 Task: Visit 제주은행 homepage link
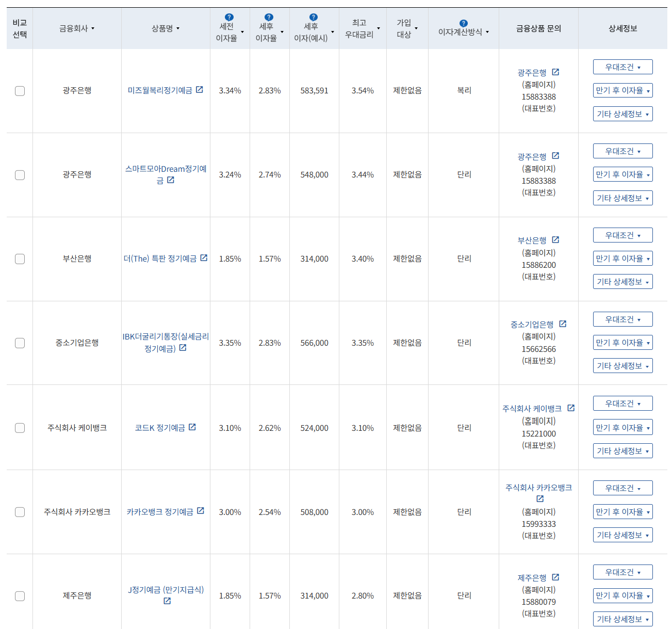(532, 578)
